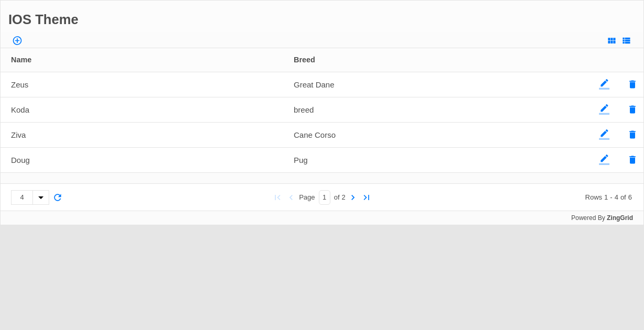Sort the grid by Name column

21,60
